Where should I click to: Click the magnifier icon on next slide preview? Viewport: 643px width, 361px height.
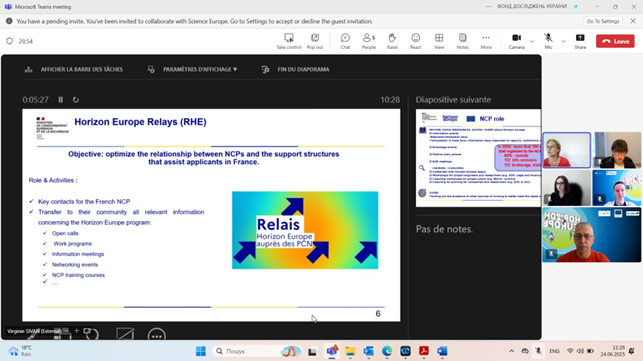click(422, 168)
